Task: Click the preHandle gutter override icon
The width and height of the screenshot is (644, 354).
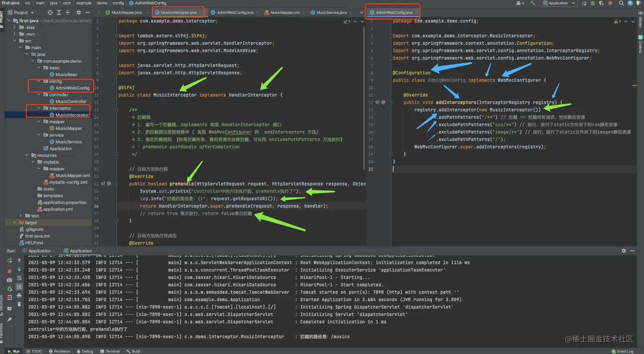Action: click(103, 184)
